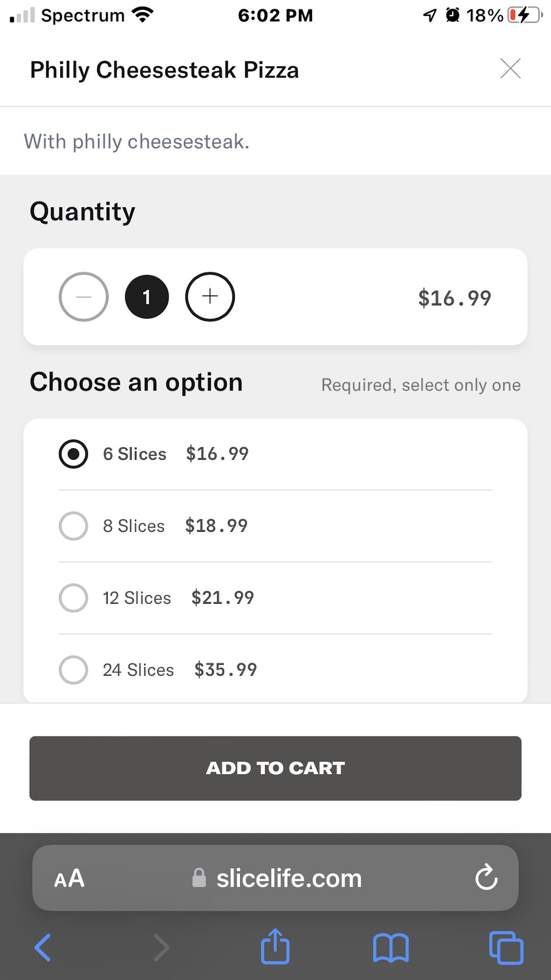Image resolution: width=551 pixels, height=980 pixels.
Task: Open Safari bookmarks icon
Action: 391,948
